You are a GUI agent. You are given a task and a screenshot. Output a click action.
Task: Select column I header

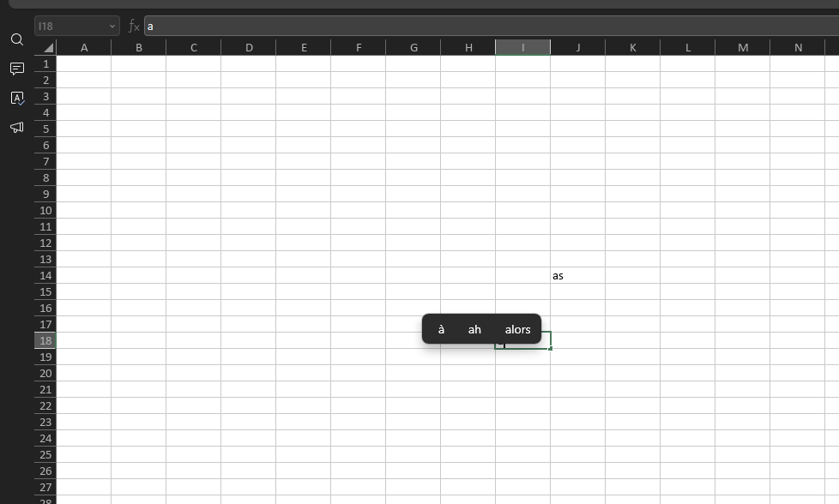pos(522,47)
